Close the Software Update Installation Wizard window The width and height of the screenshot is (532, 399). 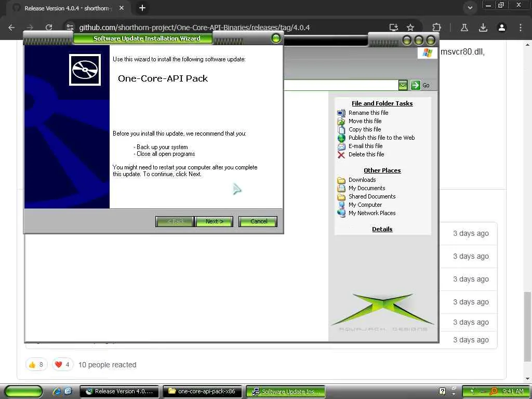tap(276, 38)
